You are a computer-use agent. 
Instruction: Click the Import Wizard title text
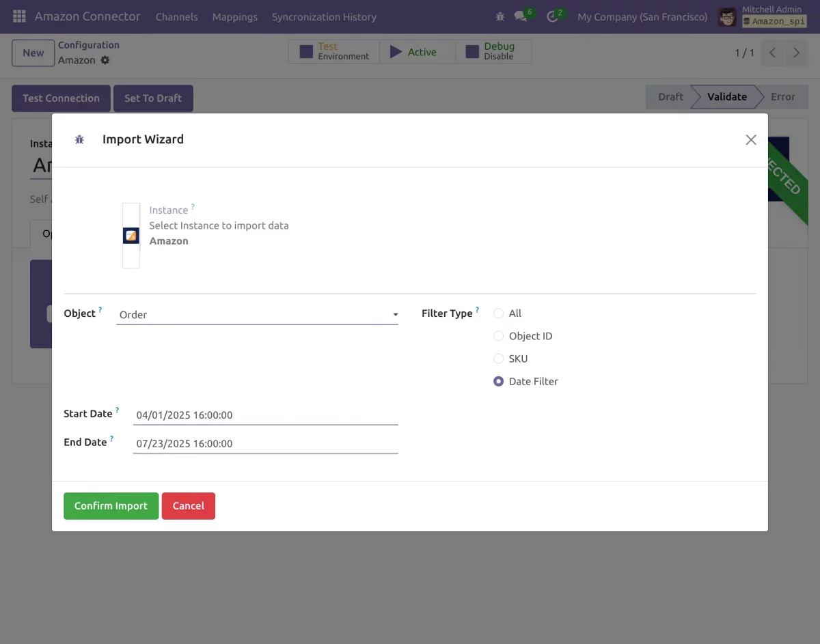tap(143, 139)
